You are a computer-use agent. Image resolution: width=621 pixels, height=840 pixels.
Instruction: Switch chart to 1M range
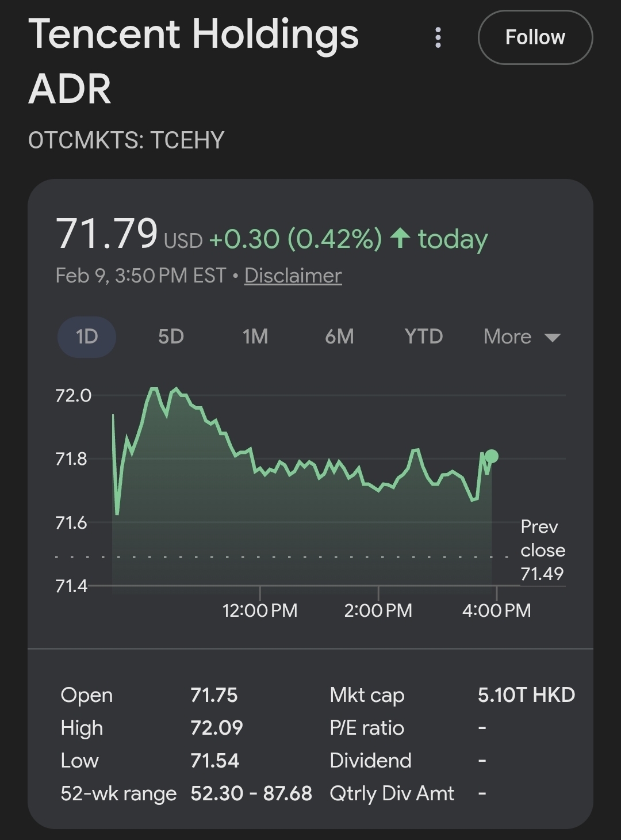(255, 337)
